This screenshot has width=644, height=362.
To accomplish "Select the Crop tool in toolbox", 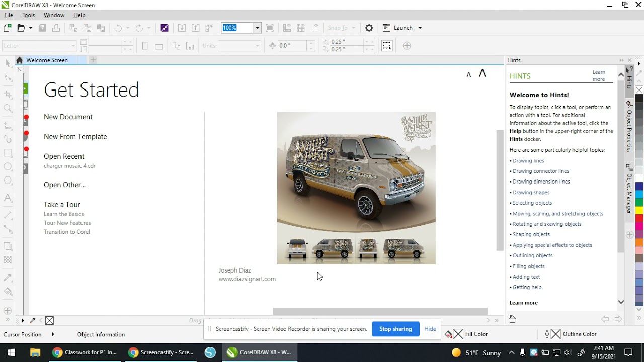I will click(x=8, y=94).
